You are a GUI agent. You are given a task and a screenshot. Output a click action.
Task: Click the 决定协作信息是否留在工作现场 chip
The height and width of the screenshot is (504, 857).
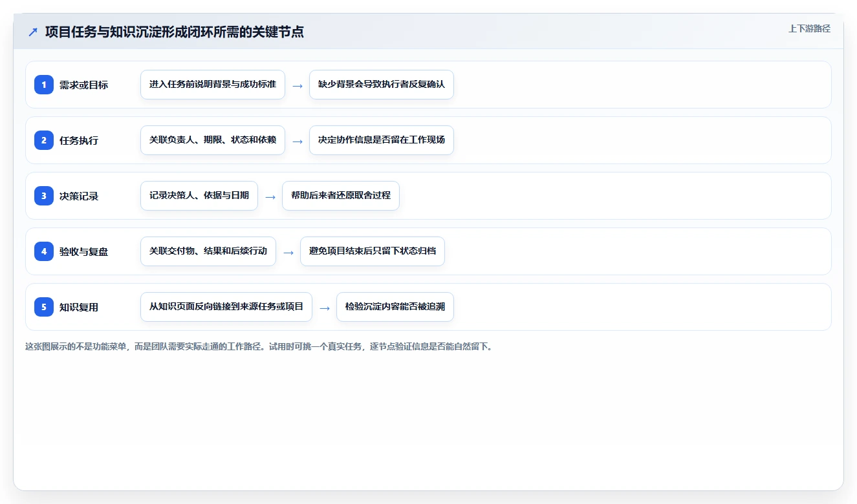pos(382,140)
